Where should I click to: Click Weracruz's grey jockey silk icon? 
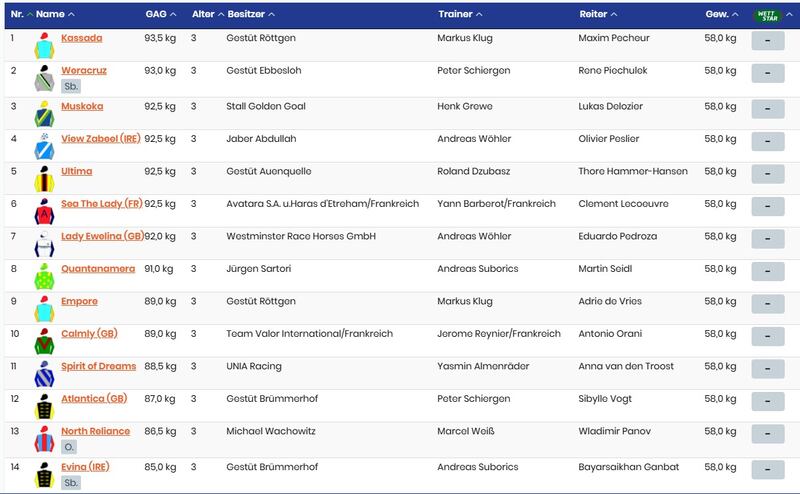(x=44, y=78)
